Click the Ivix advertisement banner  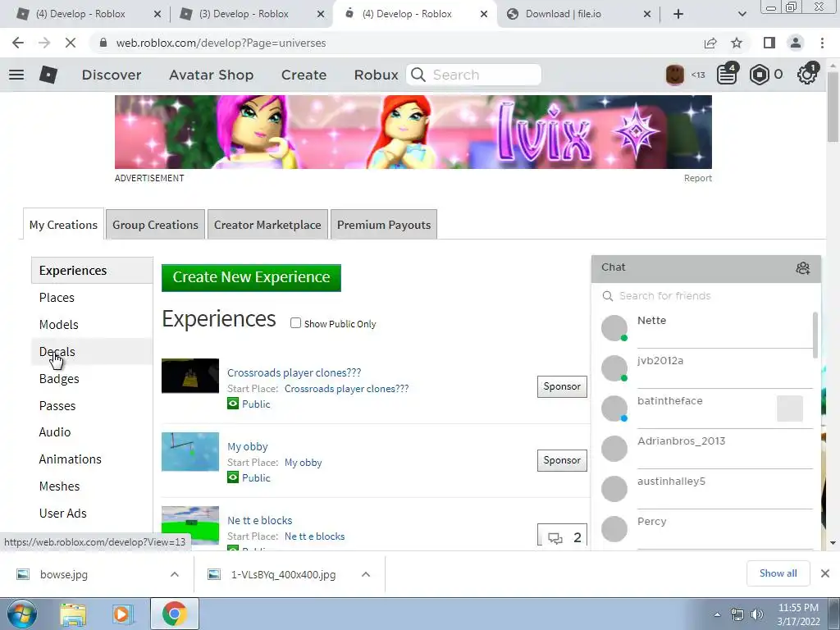[x=413, y=132]
